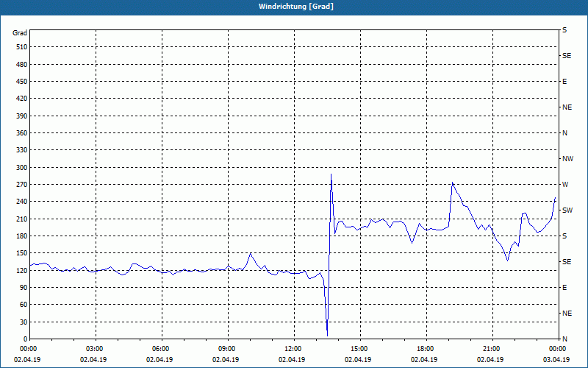Select the 90 y-axis value
The height and width of the screenshot is (368, 588).
point(24,288)
